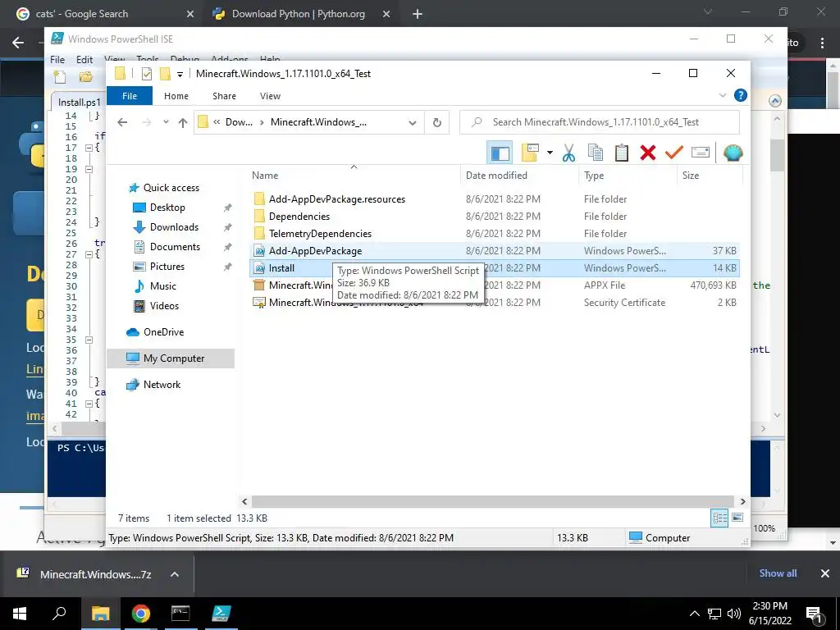Toggle the navigation pane layout icon

[500, 153]
